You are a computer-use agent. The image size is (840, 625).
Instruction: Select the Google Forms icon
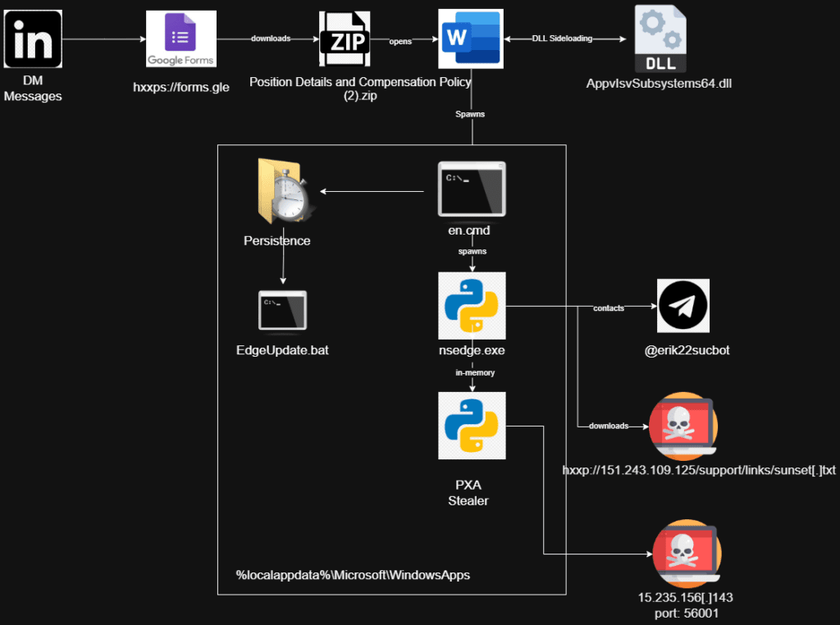[180, 38]
